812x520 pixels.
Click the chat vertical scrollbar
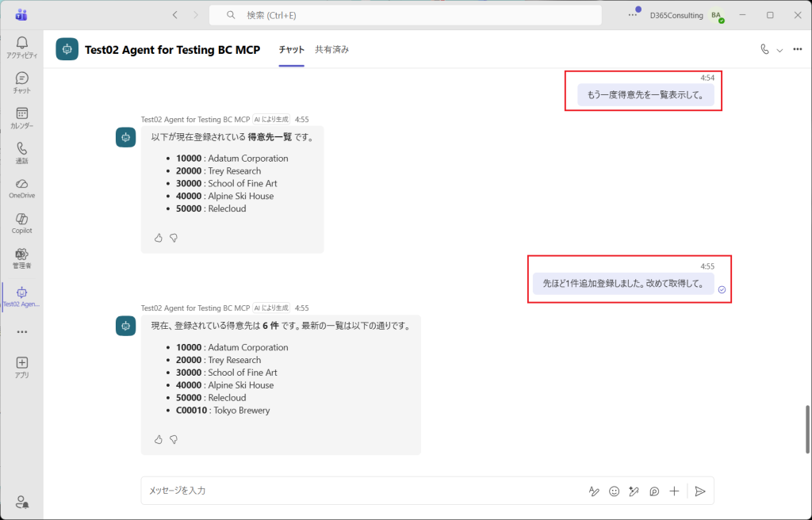tap(807, 428)
